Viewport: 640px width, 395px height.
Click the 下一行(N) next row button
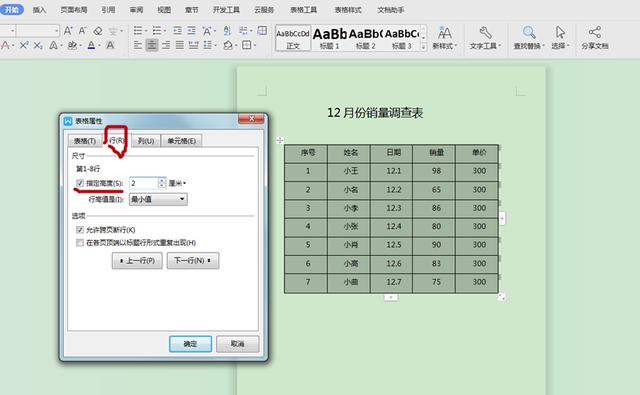(193, 261)
